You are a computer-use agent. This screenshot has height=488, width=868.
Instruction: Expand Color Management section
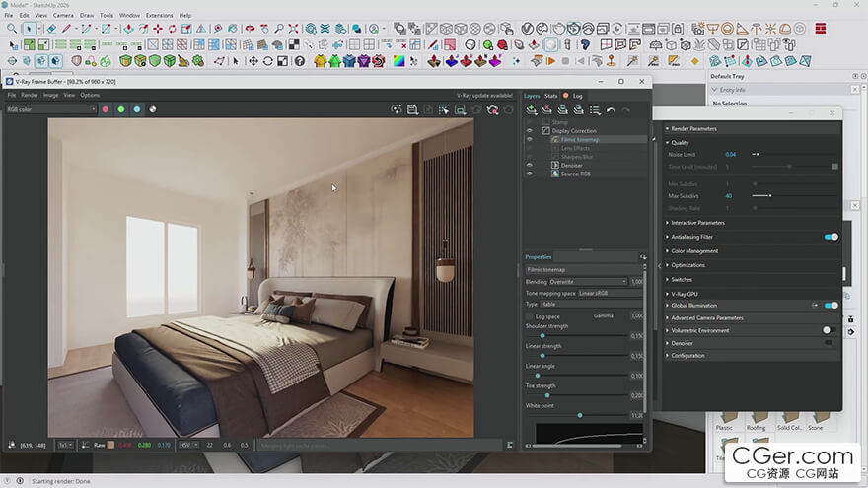[694, 251]
